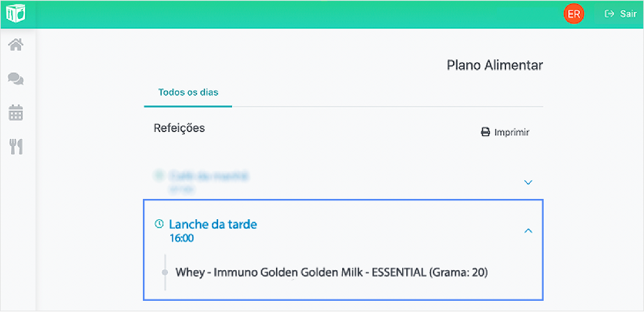Select the Whey Immuno Golden Milk item
This screenshot has width=644, height=312.
[331, 272]
